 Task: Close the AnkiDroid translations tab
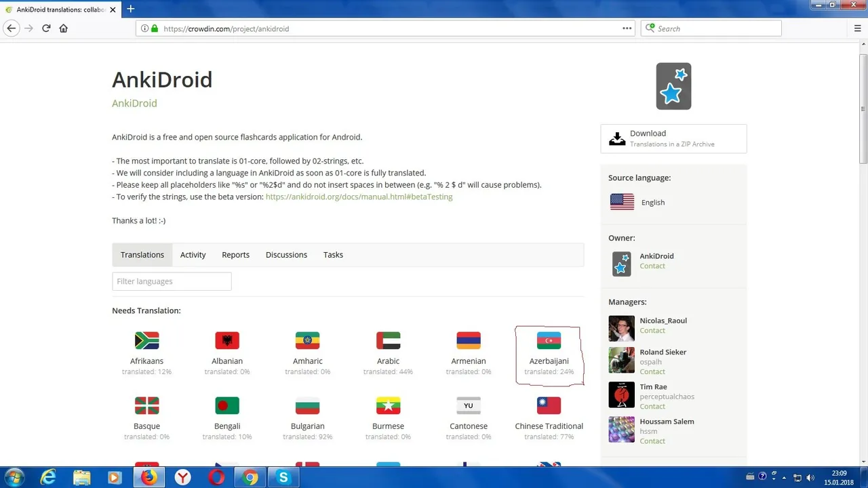[x=113, y=9]
